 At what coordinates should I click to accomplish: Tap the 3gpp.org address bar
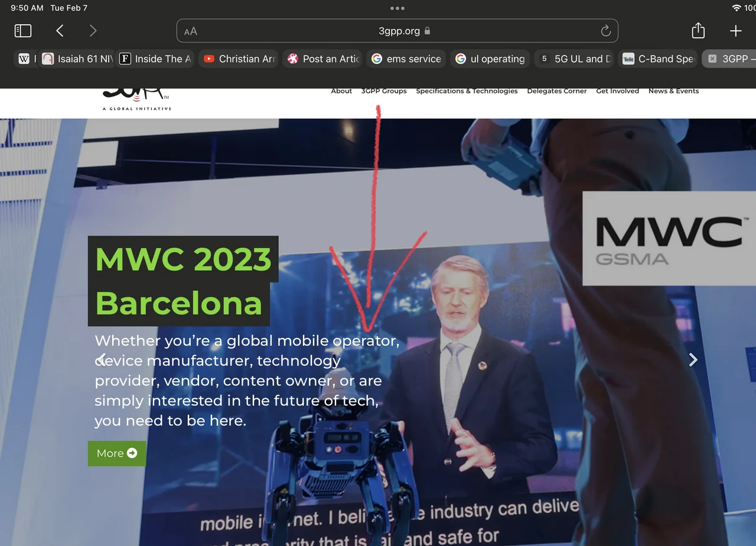pyautogui.click(x=397, y=31)
